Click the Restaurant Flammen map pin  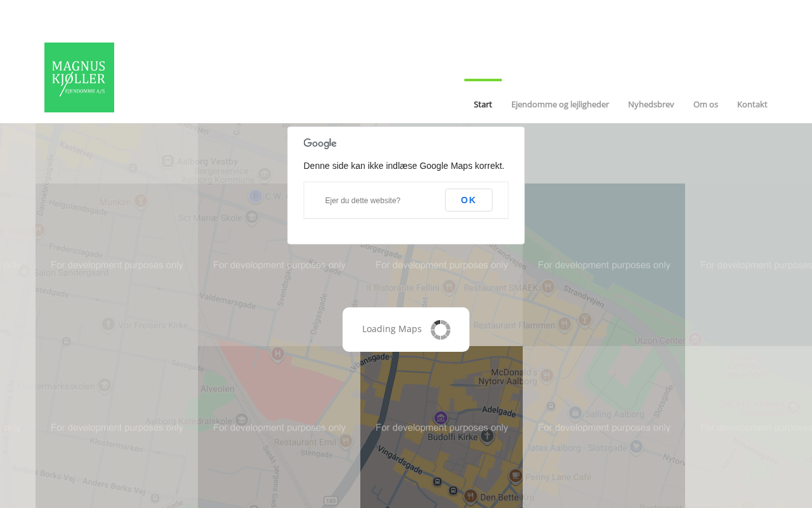pos(565,324)
